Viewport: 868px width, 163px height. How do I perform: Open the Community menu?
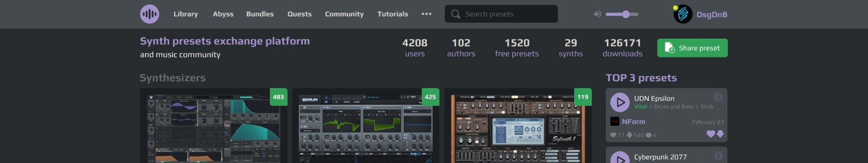point(344,14)
